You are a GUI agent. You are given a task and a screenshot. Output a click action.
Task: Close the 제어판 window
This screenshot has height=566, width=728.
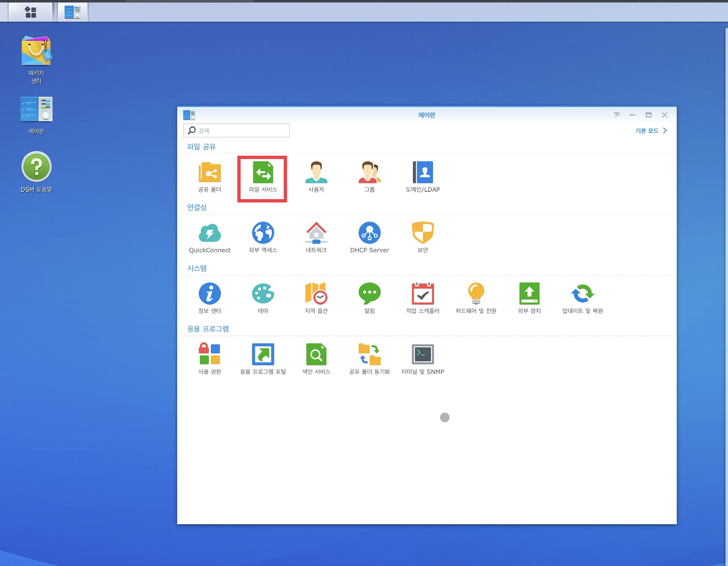[x=664, y=115]
